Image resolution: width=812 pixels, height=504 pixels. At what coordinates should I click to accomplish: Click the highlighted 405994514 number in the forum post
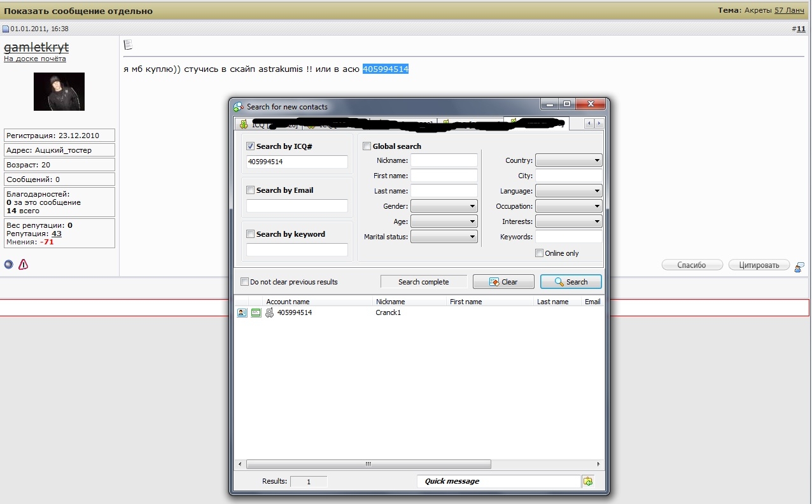(x=386, y=69)
